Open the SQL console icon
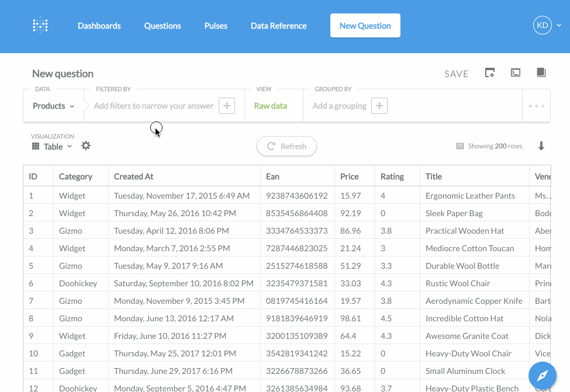The width and height of the screenshot is (570, 392). 516,72
